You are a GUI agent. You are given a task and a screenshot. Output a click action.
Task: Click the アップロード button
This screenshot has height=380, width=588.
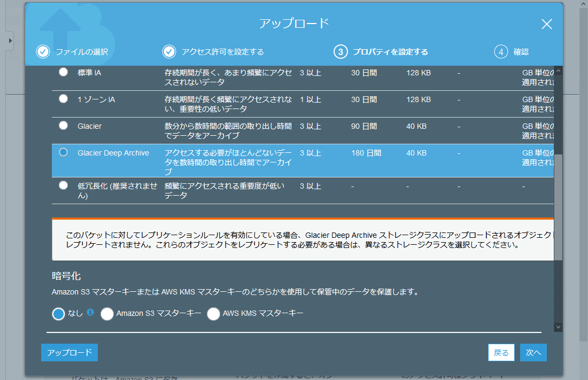click(x=69, y=353)
